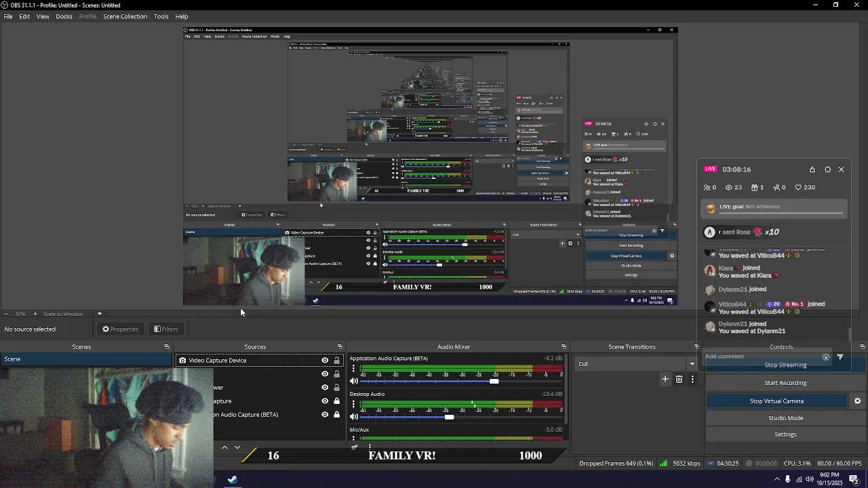
Task: Open the LIVE overlay settings icon
Action: pyautogui.click(x=827, y=169)
